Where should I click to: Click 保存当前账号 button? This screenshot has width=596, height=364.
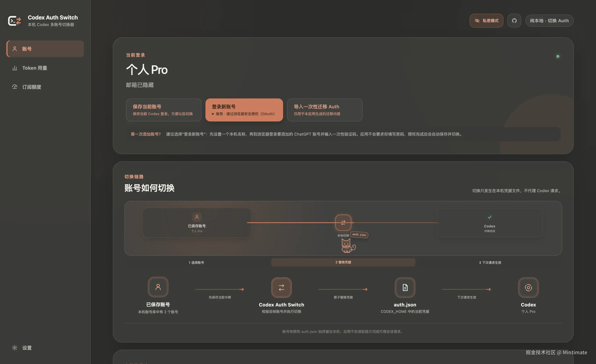164,110
